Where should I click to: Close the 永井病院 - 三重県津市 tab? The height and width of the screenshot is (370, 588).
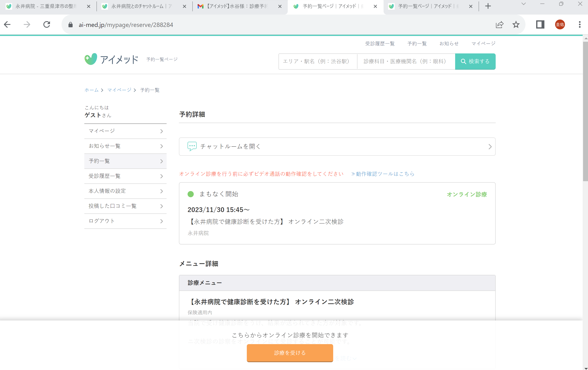click(x=89, y=7)
